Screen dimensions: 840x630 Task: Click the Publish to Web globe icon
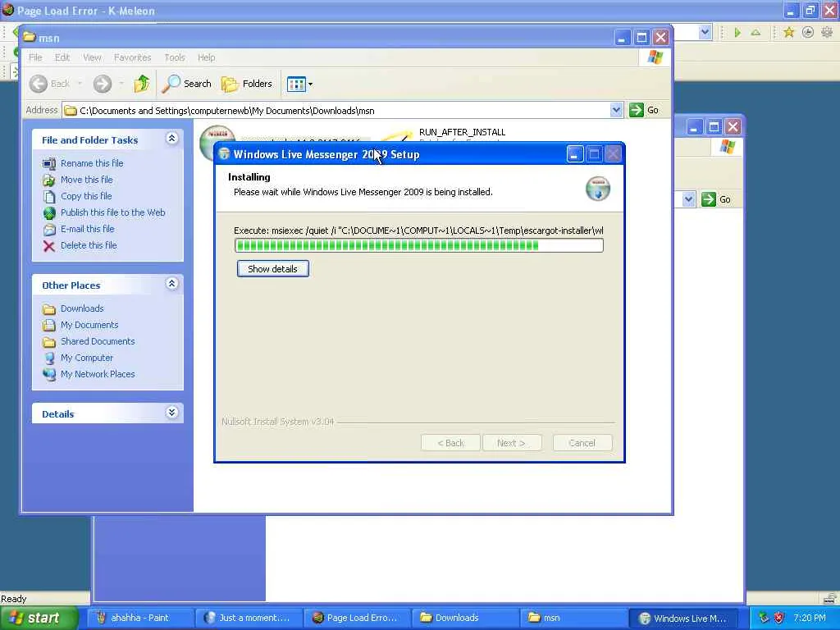point(48,213)
